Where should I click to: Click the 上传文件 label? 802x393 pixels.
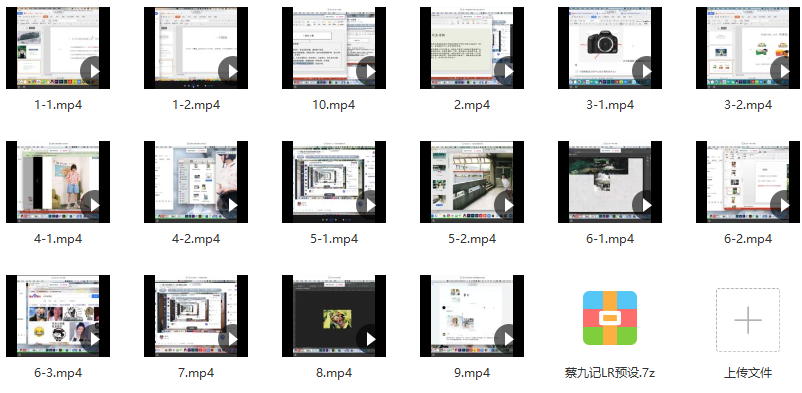click(x=748, y=373)
